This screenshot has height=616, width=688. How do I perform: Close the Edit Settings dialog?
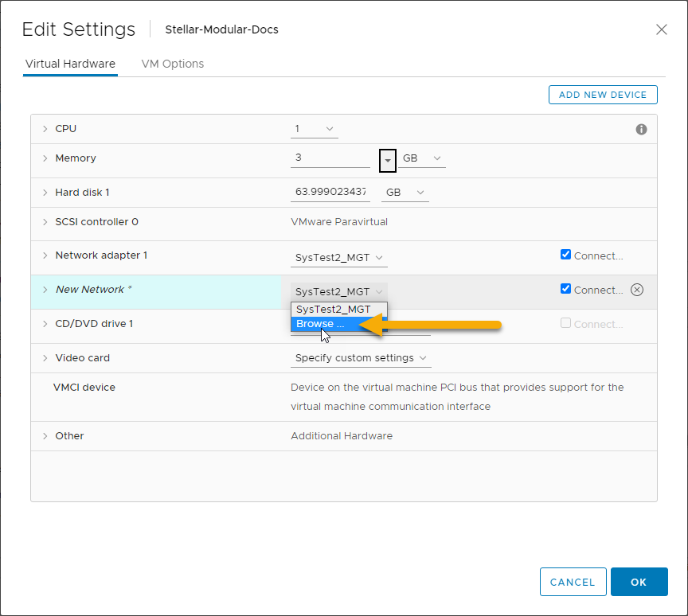point(661,29)
